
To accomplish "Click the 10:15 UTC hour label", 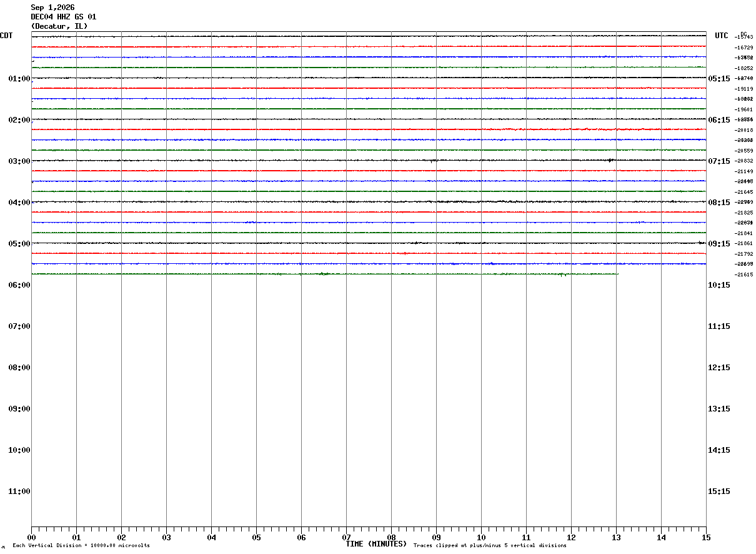I will click(719, 285).
